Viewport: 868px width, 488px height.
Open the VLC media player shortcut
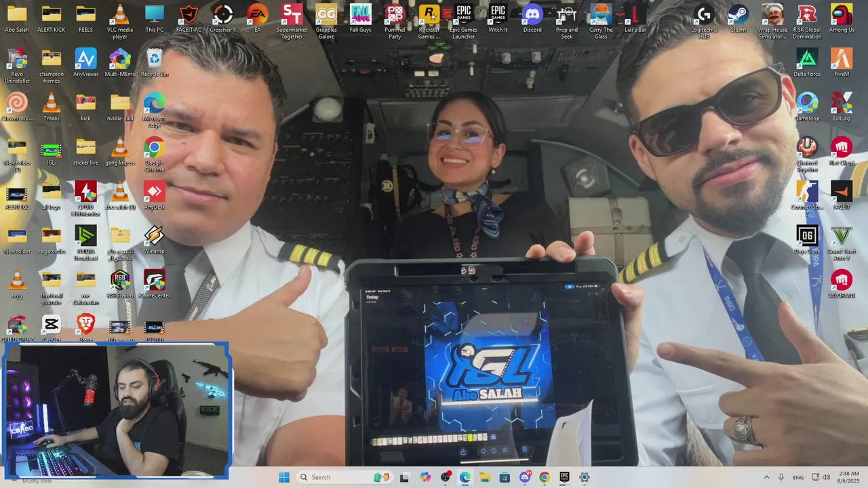[x=120, y=20]
